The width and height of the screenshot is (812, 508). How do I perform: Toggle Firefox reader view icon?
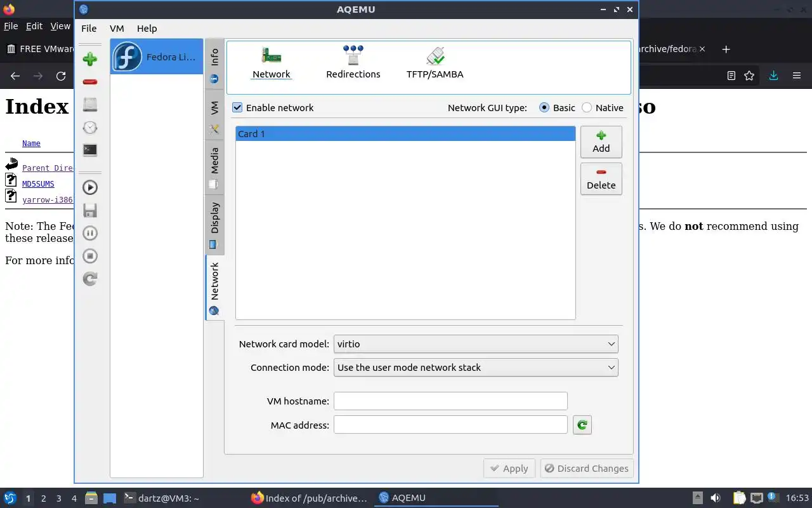pos(731,76)
